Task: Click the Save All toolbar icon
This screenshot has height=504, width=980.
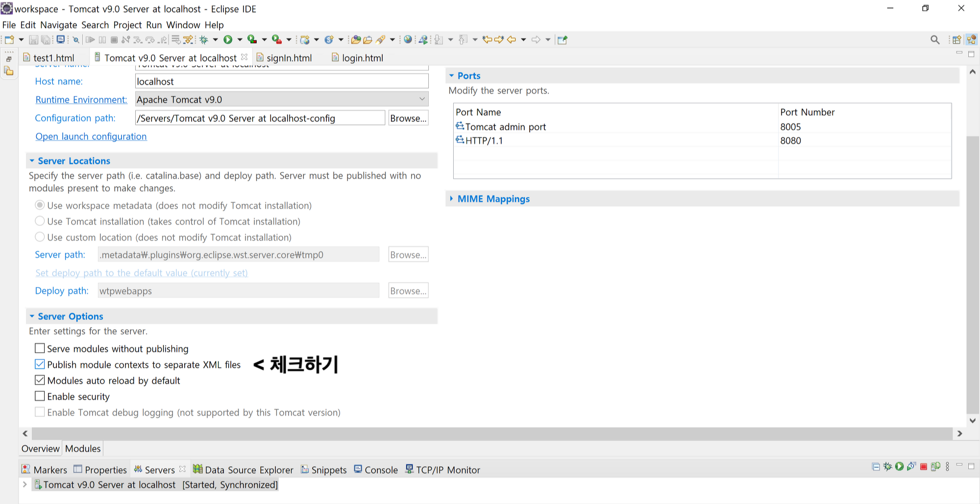Action: 46,40
